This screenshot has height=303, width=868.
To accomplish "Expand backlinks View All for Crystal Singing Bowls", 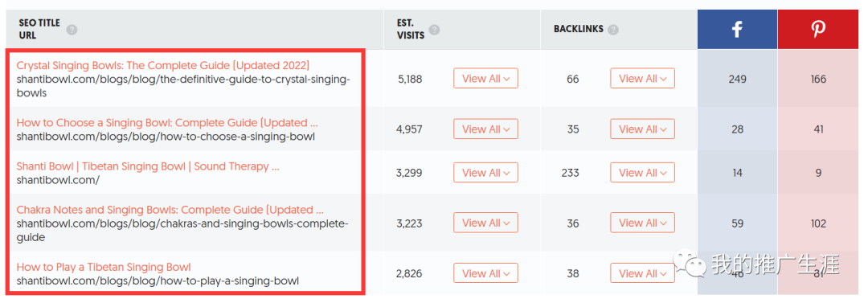I will 643,79.
